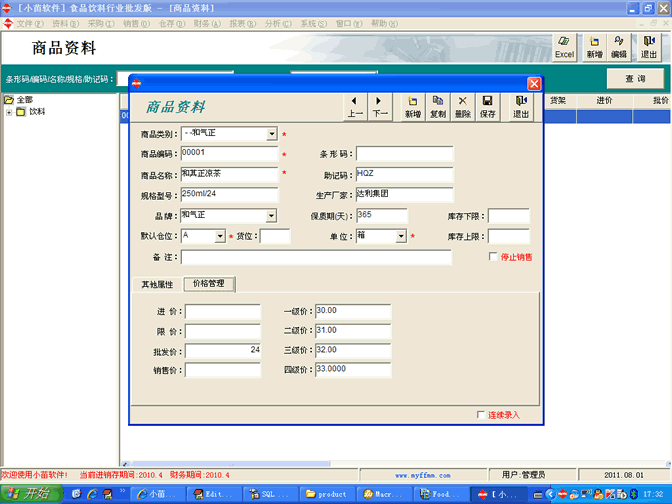Click 新增 icon in the dialog toolbar
Screen dimensions: 672x504
click(x=413, y=107)
